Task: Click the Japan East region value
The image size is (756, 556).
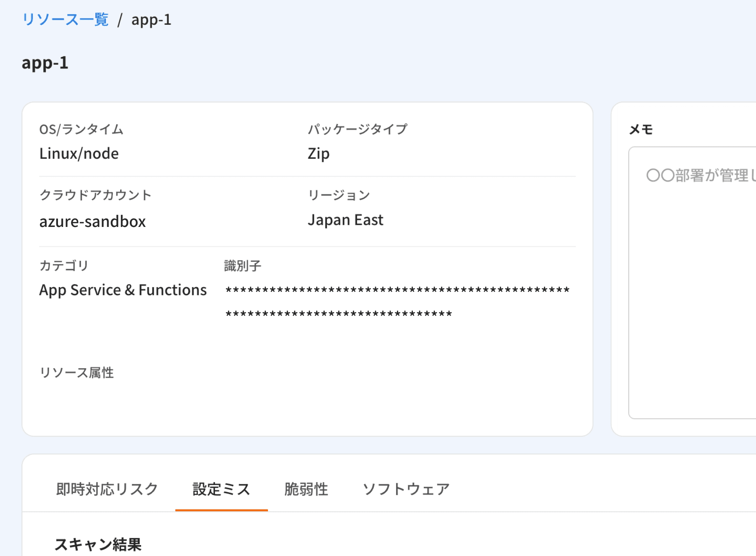Action: point(346,219)
